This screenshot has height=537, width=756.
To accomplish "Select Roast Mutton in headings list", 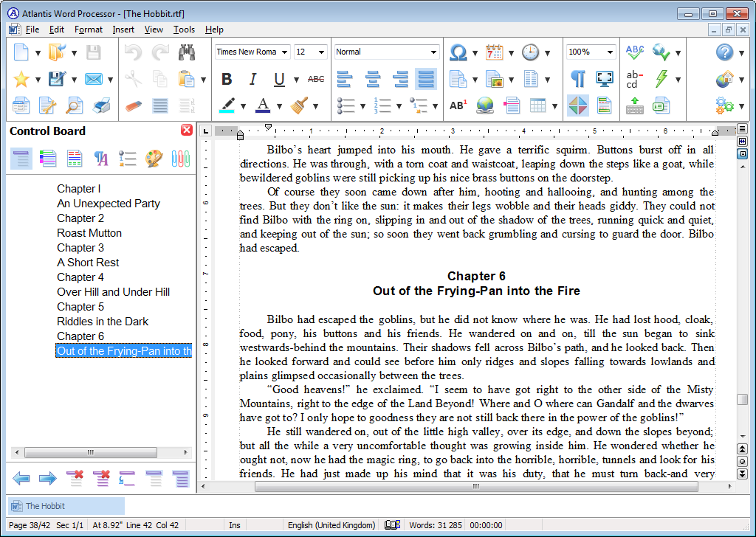I will [89, 232].
